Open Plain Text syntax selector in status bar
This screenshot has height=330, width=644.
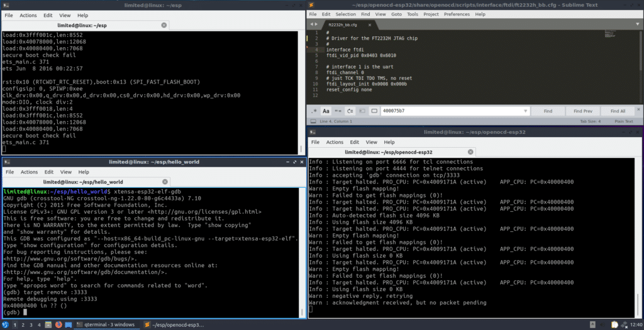point(623,121)
